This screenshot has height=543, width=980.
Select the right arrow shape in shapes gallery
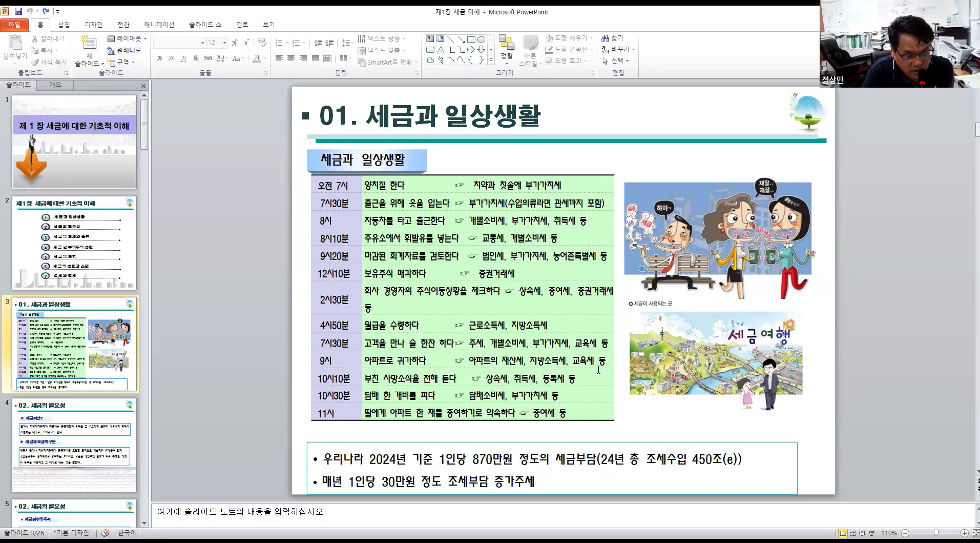[x=471, y=50]
